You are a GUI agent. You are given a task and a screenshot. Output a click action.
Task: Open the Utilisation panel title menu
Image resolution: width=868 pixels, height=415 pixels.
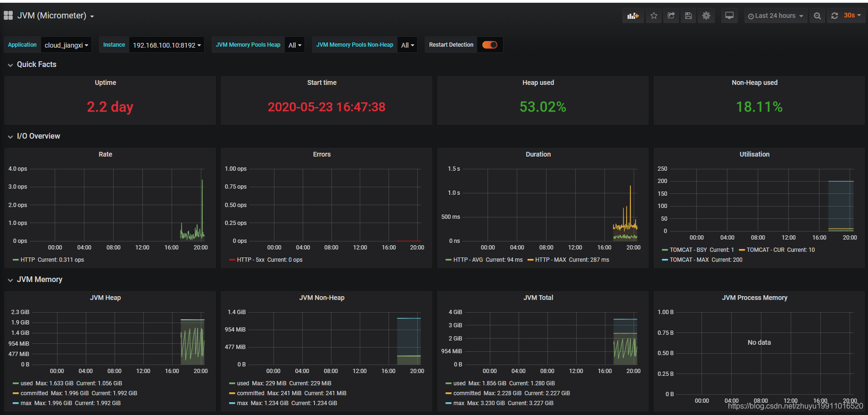pos(755,154)
